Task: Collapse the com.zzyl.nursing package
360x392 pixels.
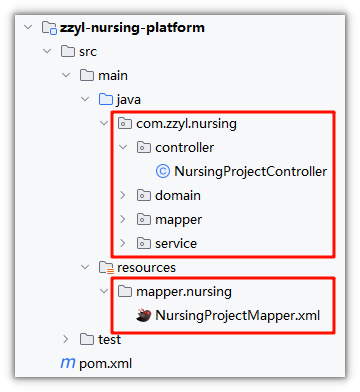Action: [x=104, y=123]
